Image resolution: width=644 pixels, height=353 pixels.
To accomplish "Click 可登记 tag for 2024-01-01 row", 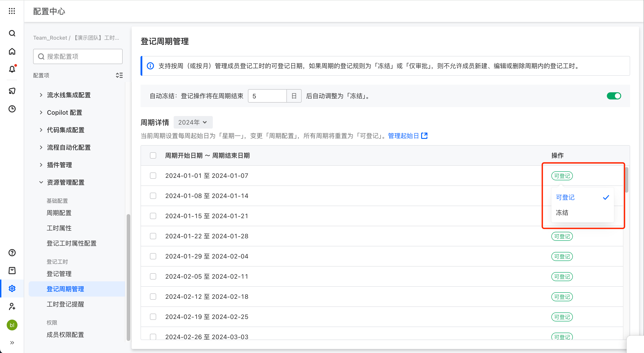I will (562, 176).
